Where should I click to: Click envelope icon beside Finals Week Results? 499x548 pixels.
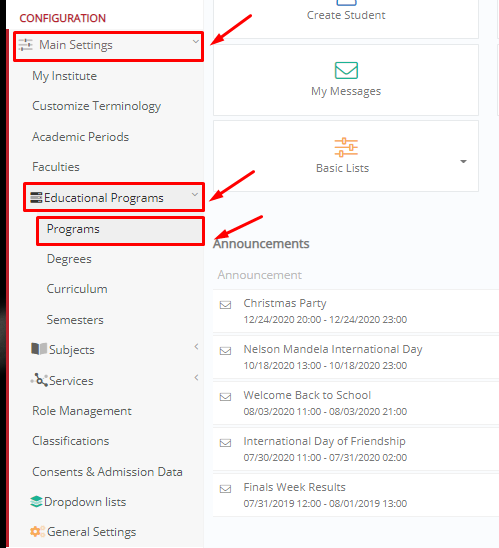pos(225,489)
